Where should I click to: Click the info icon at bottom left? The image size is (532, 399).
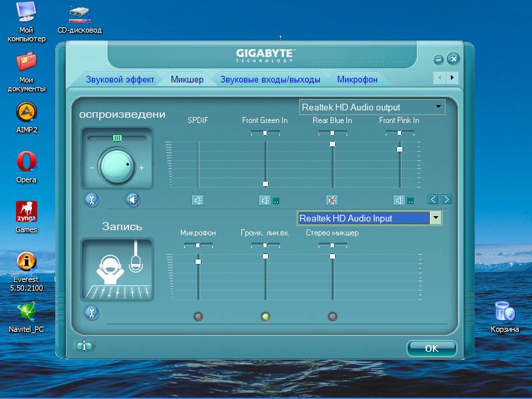pyautogui.click(x=83, y=346)
